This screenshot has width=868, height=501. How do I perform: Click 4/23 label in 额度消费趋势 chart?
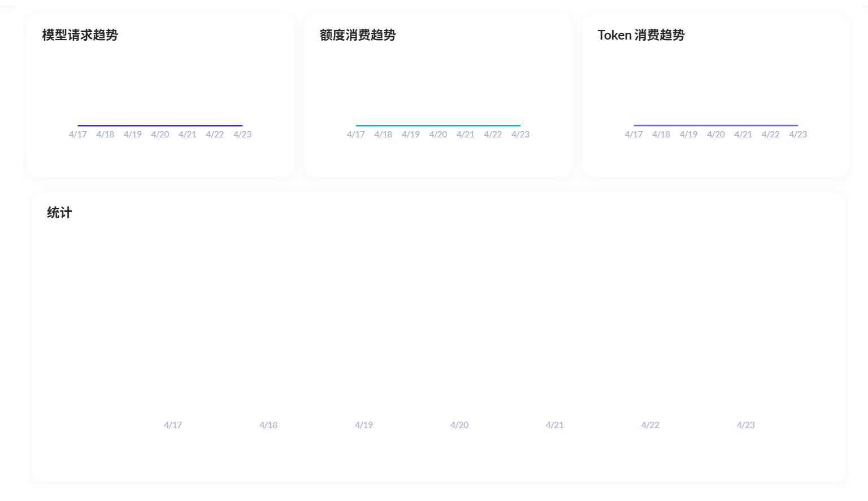[x=520, y=135]
